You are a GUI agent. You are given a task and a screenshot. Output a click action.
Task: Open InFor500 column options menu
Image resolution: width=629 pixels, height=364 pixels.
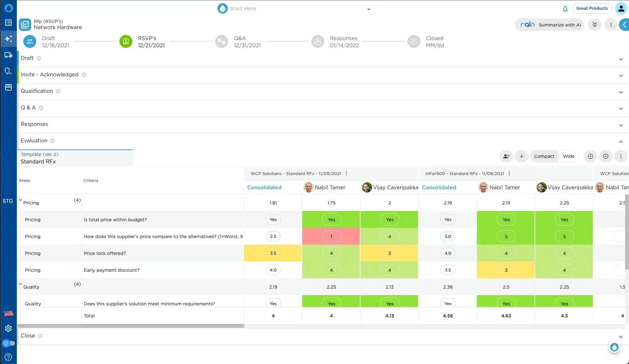pos(509,173)
